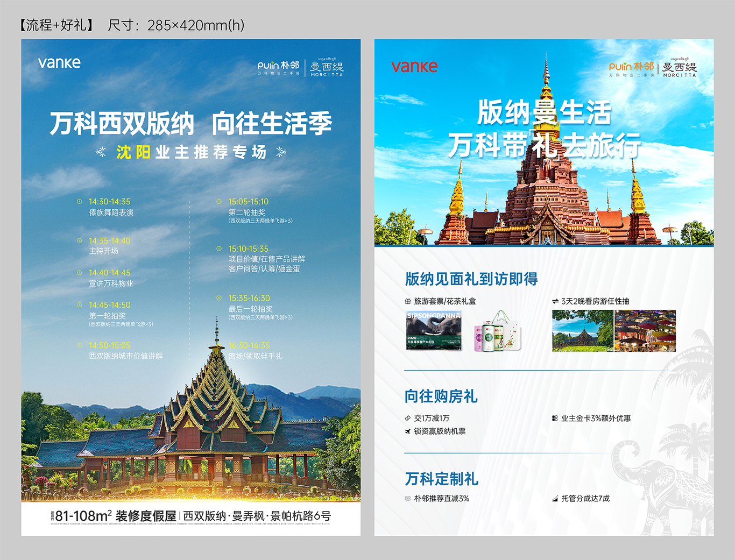Click the time 16:30-16:35
735x560 pixels.
pos(249,345)
